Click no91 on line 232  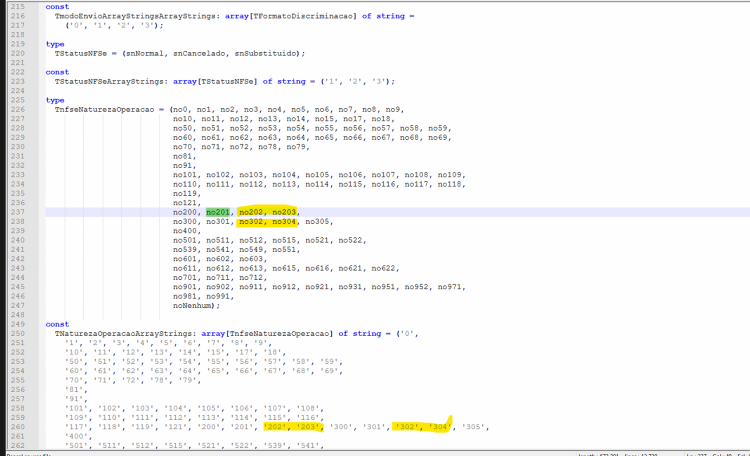[182, 166]
